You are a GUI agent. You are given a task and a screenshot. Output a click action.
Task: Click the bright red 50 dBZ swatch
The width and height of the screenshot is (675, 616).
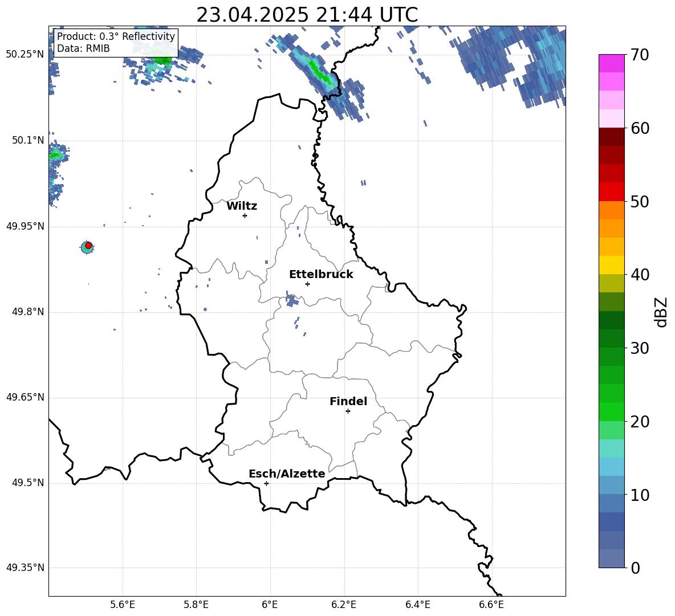[611, 192]
